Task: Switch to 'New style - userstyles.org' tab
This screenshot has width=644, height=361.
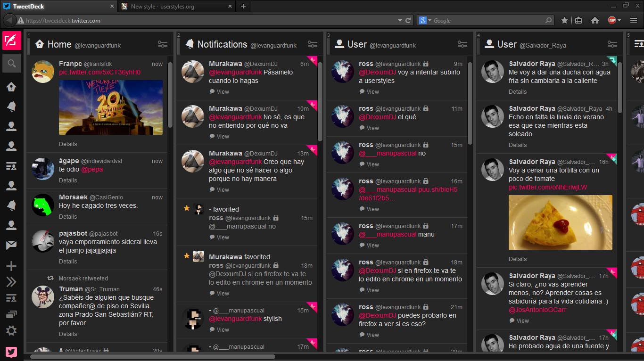Action: point(177,6)
